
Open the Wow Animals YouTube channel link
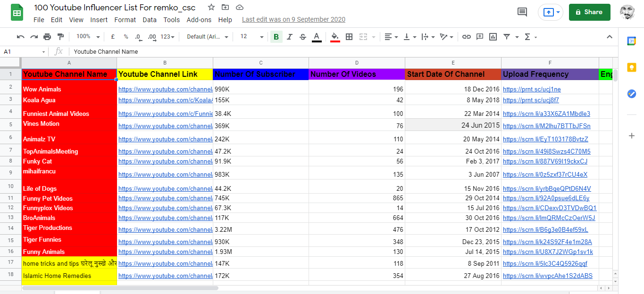tap(165, 89)
